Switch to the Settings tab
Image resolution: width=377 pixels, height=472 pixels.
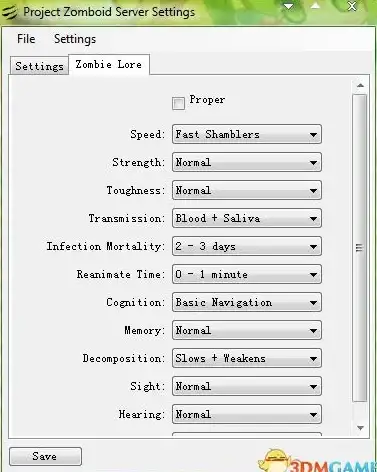coord(39,66)
